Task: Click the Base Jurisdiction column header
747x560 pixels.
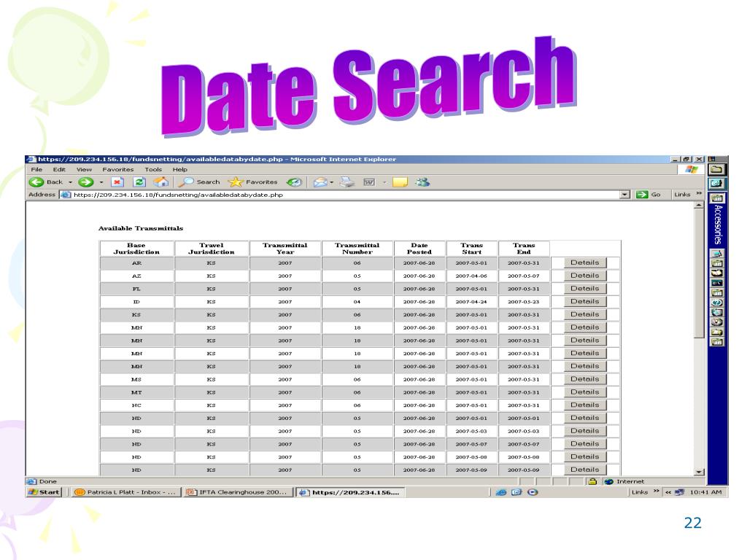Action: [x=136, y=249]
